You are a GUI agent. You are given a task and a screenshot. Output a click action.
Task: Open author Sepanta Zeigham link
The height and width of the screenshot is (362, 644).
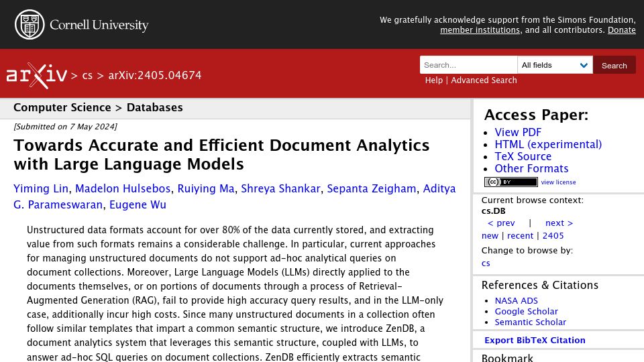point(371,188)
